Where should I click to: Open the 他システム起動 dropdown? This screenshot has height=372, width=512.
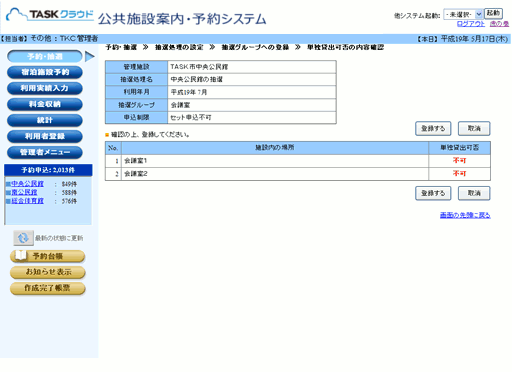463,14
